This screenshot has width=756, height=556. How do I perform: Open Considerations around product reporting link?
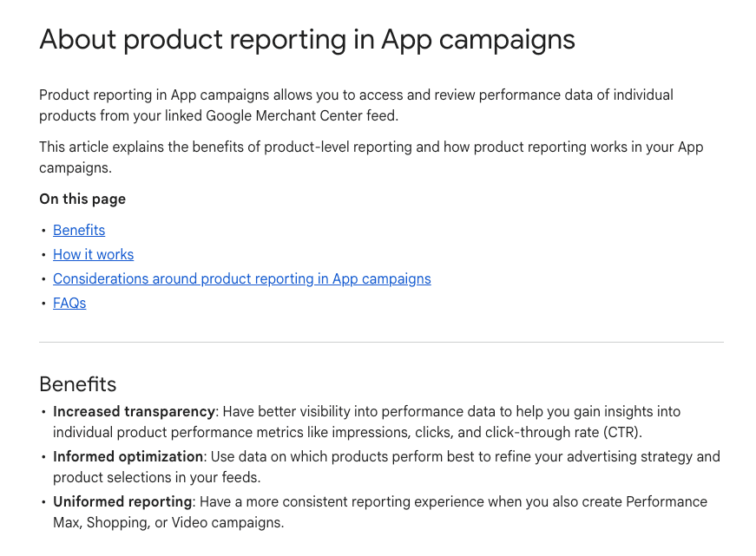tap(242, 279)
